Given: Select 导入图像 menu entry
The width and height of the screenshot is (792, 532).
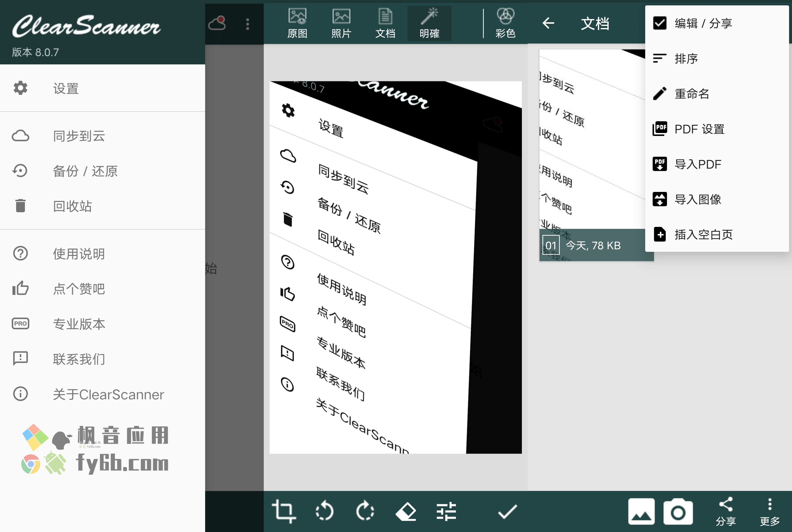Looking at the screenshot, I should (717, 199).
